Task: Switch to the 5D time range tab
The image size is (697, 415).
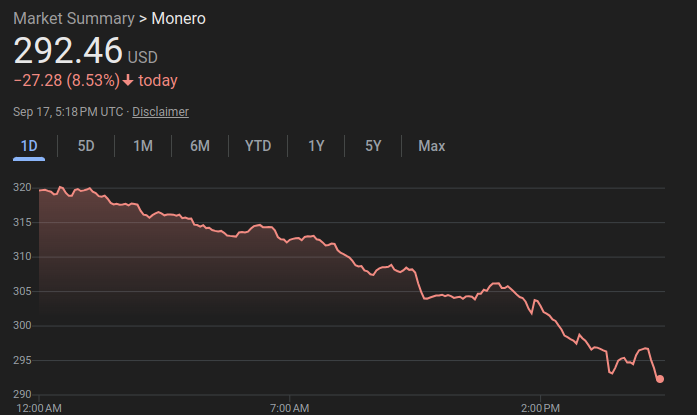Action: [x=86, y=146]
